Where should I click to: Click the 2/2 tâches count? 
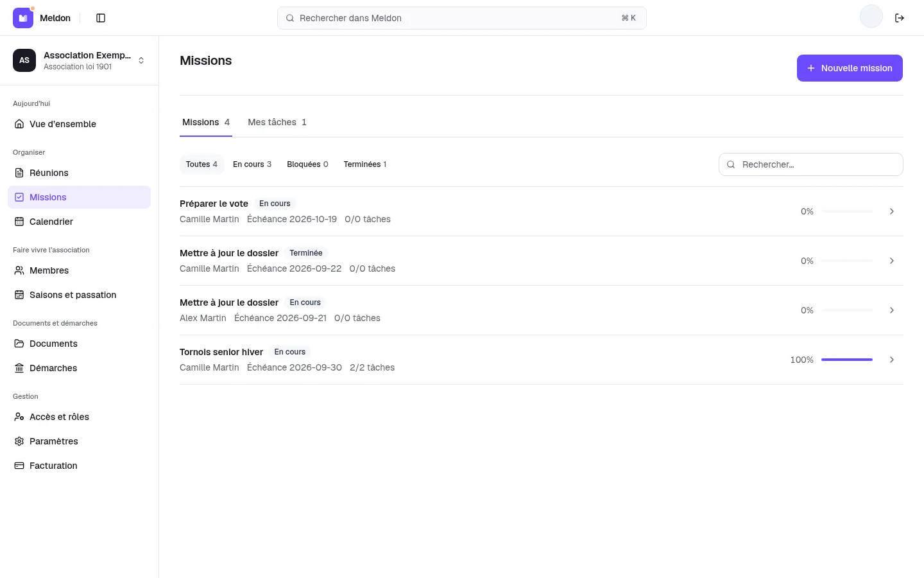pyautogui.click(x=372, y=367)
